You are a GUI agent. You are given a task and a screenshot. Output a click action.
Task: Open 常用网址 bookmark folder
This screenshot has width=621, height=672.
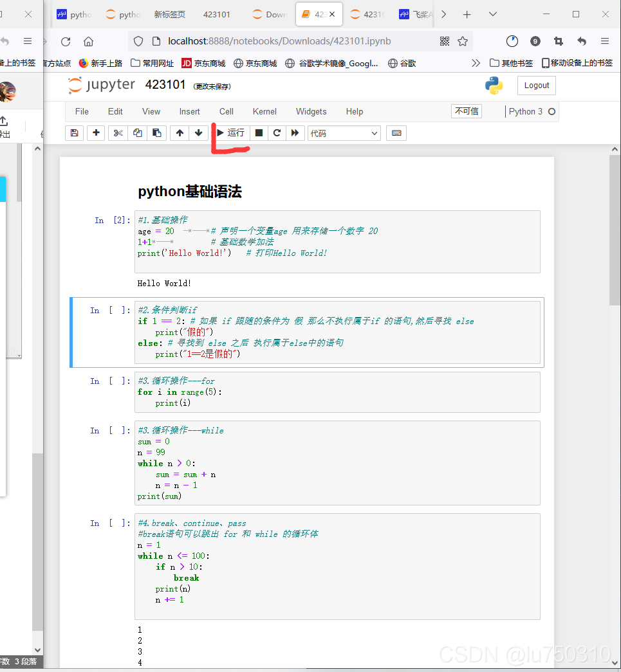point(153,64)
